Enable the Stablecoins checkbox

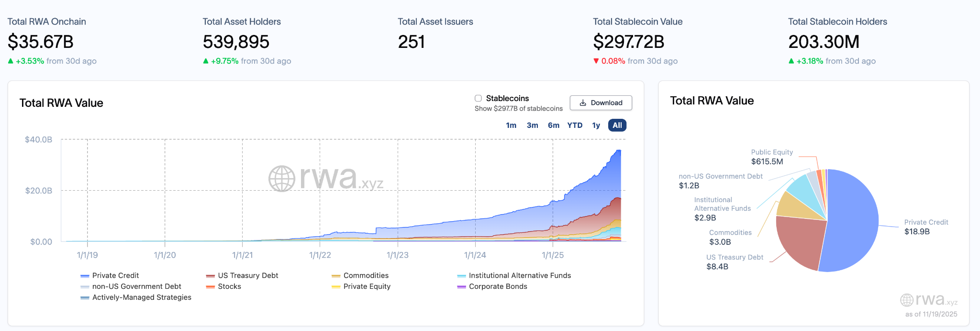point(478,98)
